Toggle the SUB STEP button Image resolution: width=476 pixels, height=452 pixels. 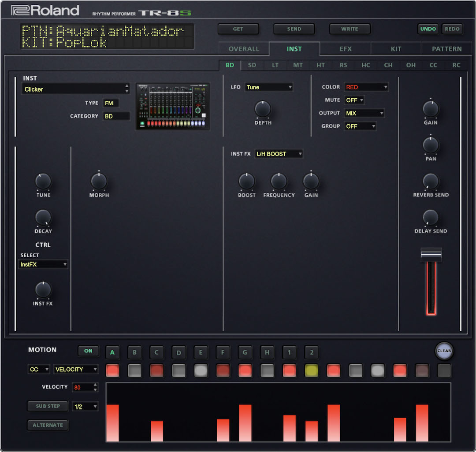pos(48,406)
